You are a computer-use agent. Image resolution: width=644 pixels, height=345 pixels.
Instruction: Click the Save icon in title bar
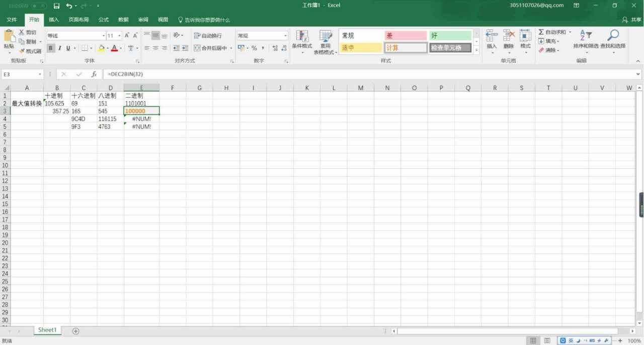(56, 6)
